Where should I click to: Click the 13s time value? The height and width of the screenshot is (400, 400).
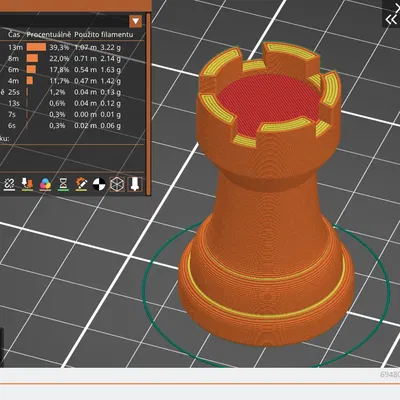[14, 103]
